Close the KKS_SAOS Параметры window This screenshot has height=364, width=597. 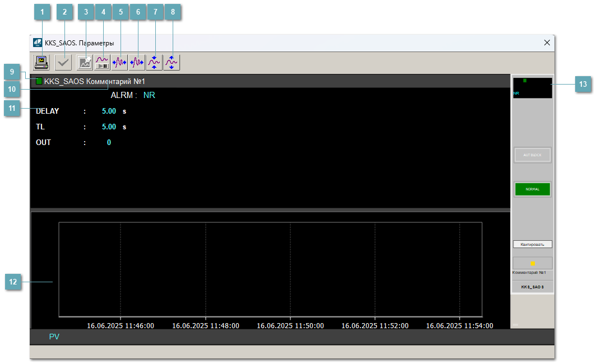click(547, 43)
